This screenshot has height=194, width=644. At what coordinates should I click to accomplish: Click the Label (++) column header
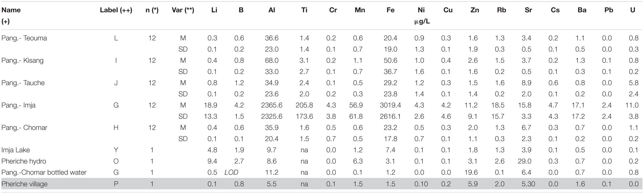click(116, 10)
